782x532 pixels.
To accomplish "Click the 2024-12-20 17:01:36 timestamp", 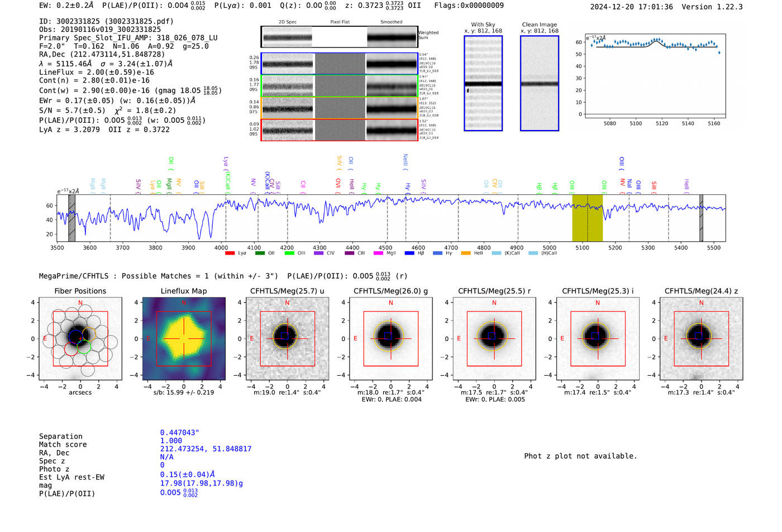I will [631, 7].
